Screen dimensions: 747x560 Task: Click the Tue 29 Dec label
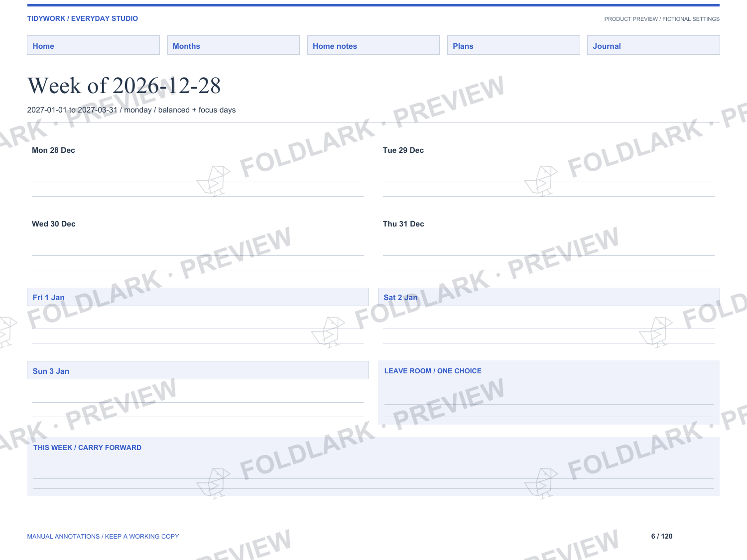[403, 150]
